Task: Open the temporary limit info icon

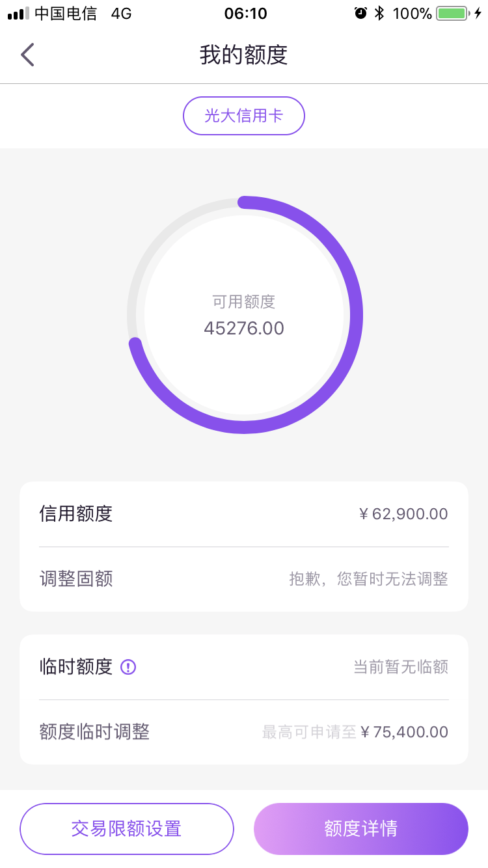Action: point(129,667)
